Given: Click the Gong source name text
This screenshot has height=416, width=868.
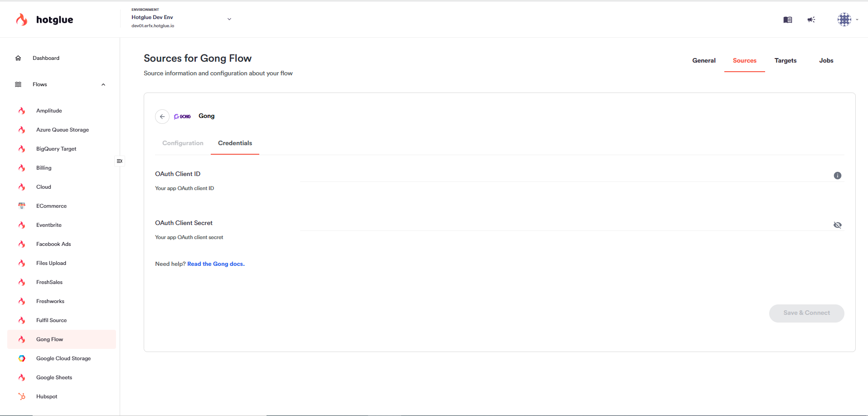Looking at the screenshot, I should pyautogui.click(x=207, y=116).
